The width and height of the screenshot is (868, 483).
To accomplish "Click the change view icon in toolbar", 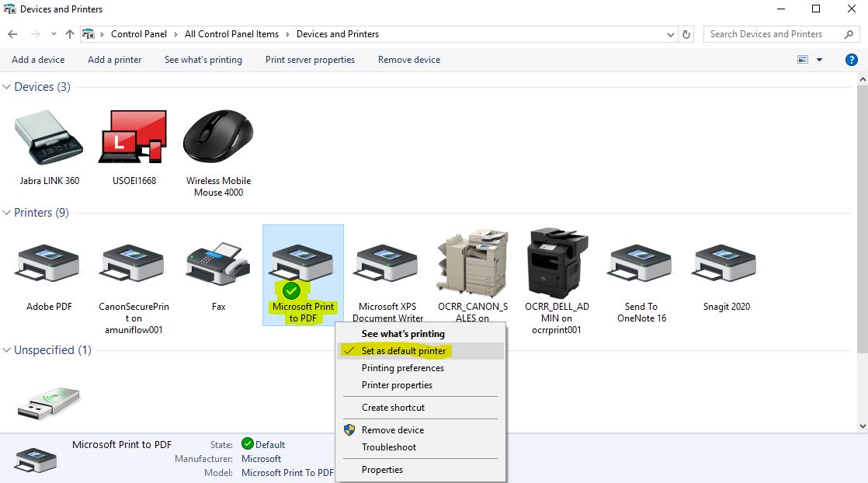I will pyautogui.click(x=803, y=60).
